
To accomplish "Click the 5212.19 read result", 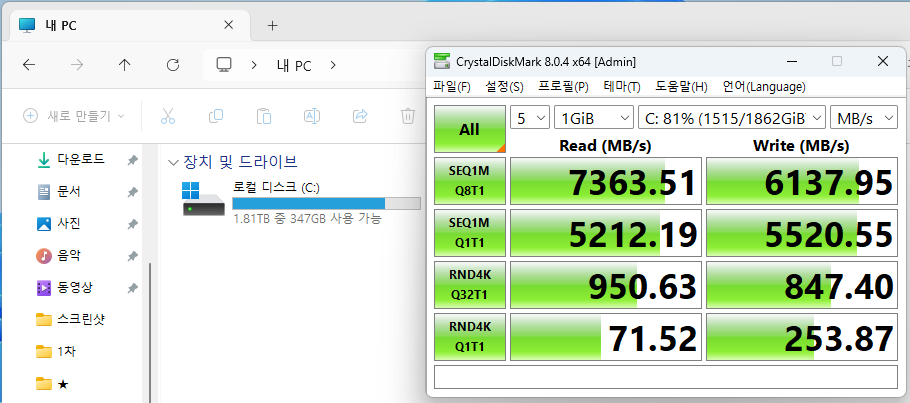I will coord(606,233).
